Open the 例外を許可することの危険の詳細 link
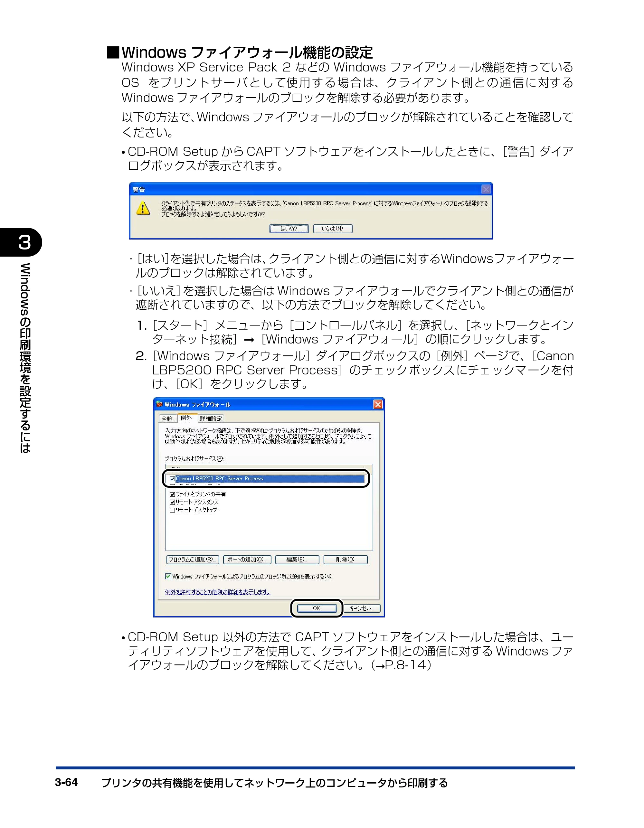The height and width of the screenshot is (828, 644). point(218,592)
